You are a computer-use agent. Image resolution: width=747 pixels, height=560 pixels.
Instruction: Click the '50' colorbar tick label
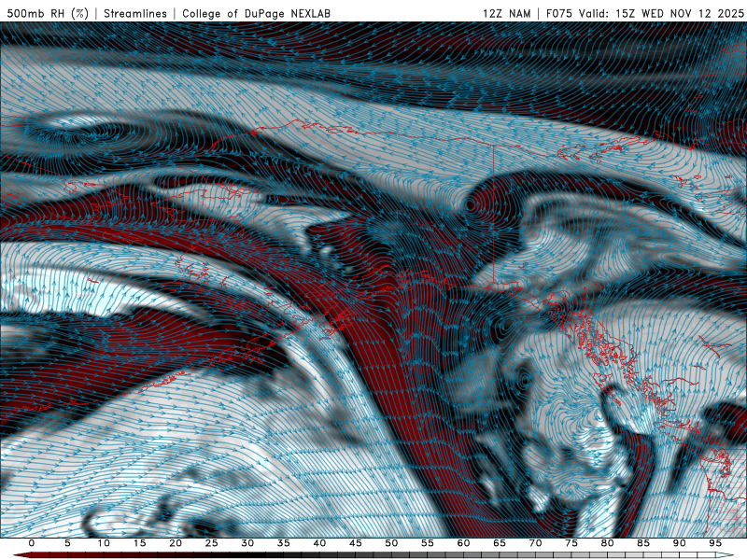(391, 543)
